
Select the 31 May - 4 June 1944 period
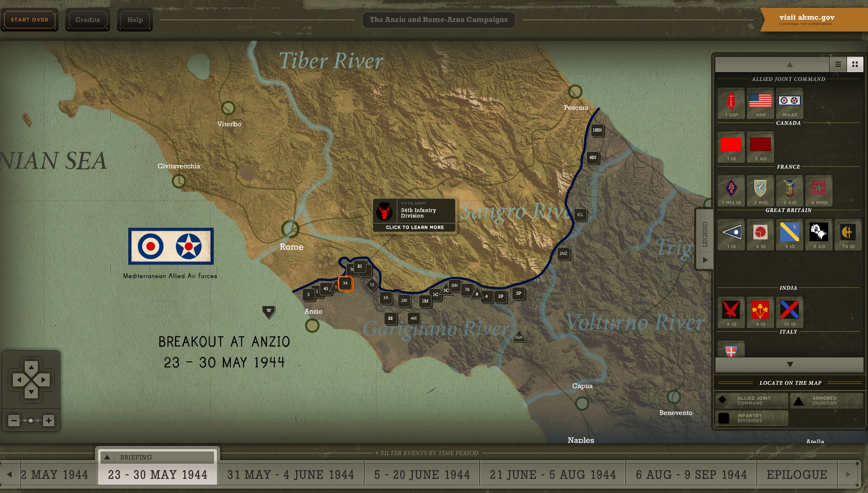click(291, 475)
